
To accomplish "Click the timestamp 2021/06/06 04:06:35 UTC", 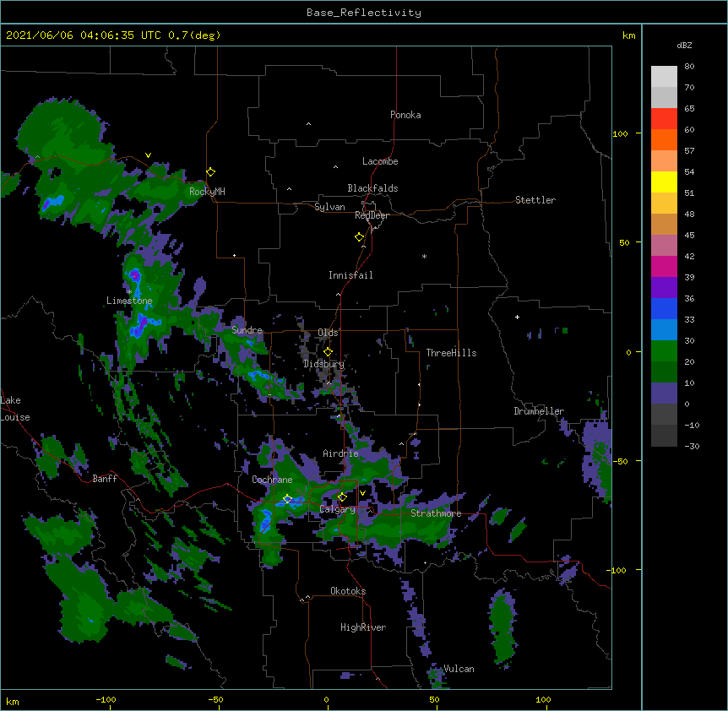I will (x=84, y=35).
